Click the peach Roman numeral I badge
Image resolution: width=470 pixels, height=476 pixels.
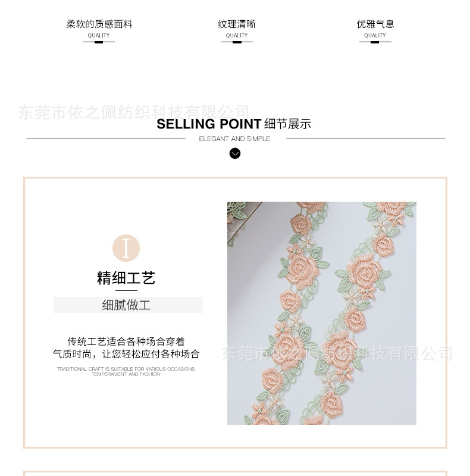tap(126, 248)
